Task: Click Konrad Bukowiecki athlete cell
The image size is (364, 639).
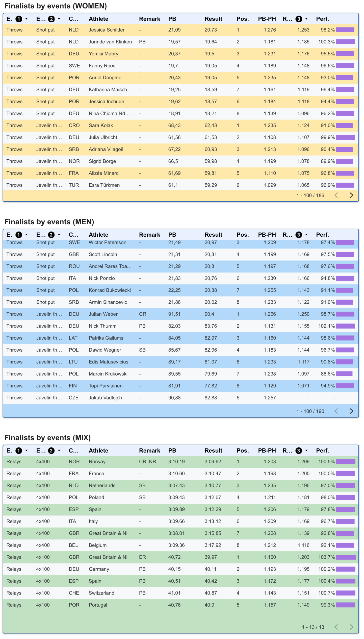Action: (110, 290)
